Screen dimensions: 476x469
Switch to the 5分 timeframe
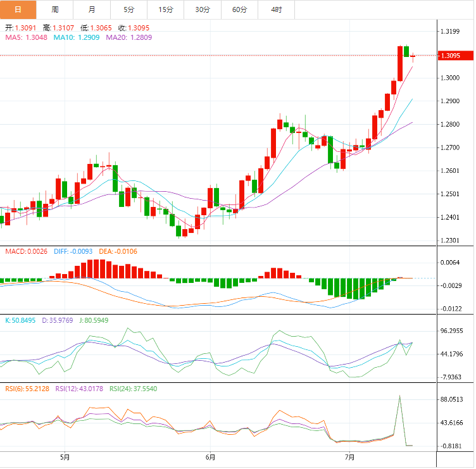click(129, 9)
